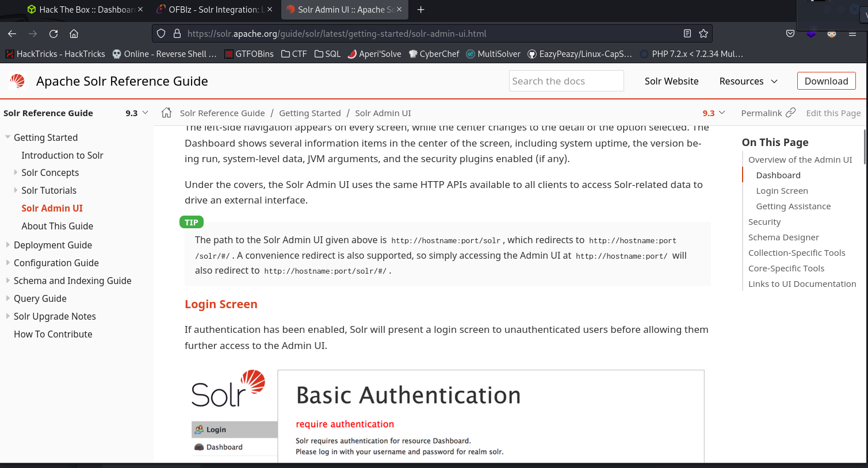Open the SQL bookmarks folder
The width and height of the screenshot is (868, 468).
[x=327, y=54]
